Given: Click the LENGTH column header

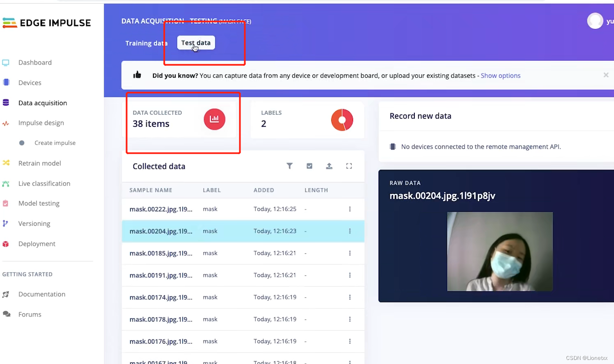Looking at the screenshot, I should [316, 190].
